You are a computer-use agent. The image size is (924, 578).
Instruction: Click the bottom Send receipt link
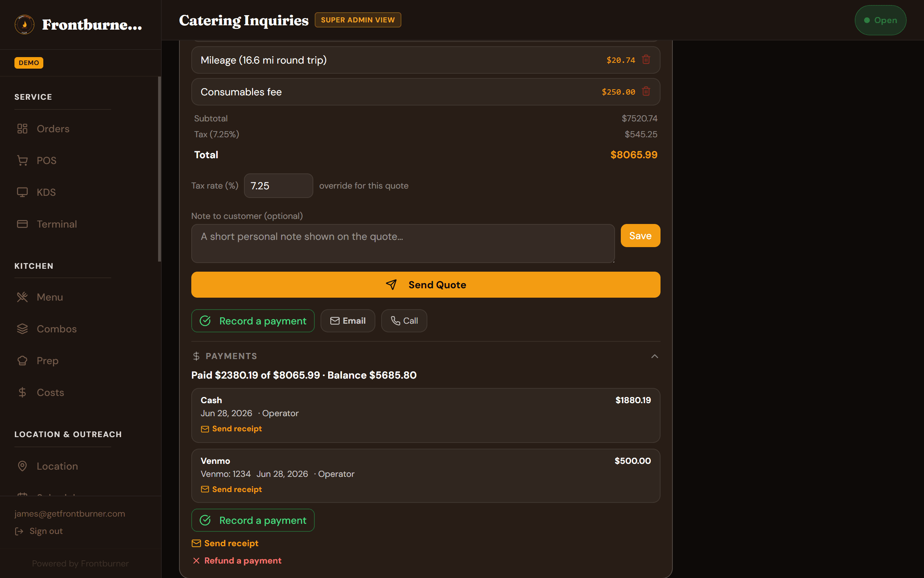click(225, 543)
